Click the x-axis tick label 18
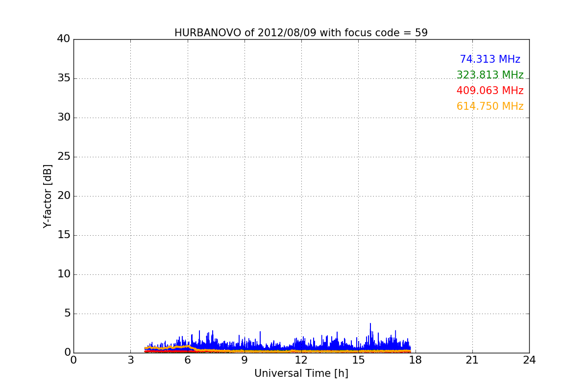The height and width of the screenshot is (392, 588). 415,360
